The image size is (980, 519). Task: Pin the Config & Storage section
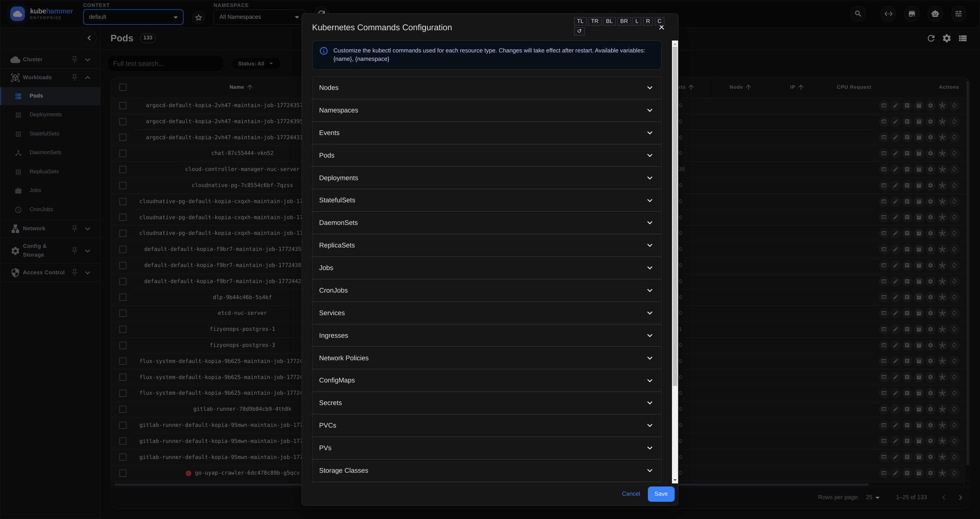tap(75, 251)
